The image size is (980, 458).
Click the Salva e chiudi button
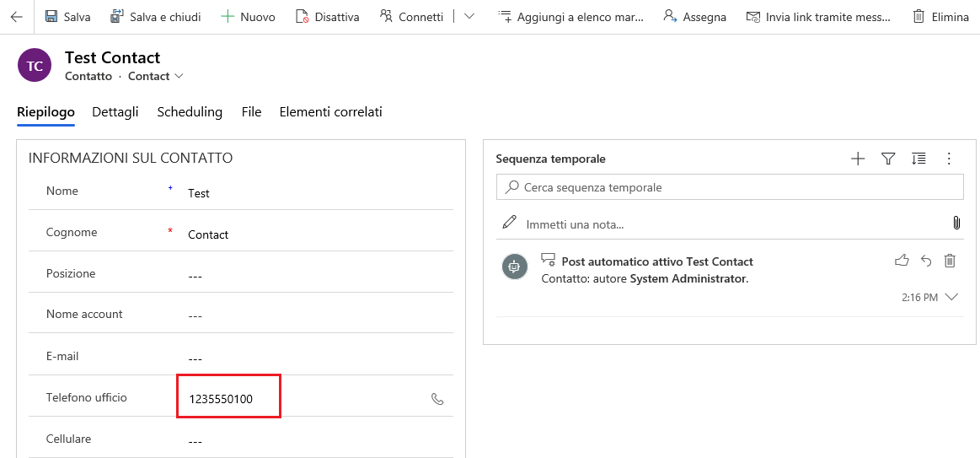156,17
